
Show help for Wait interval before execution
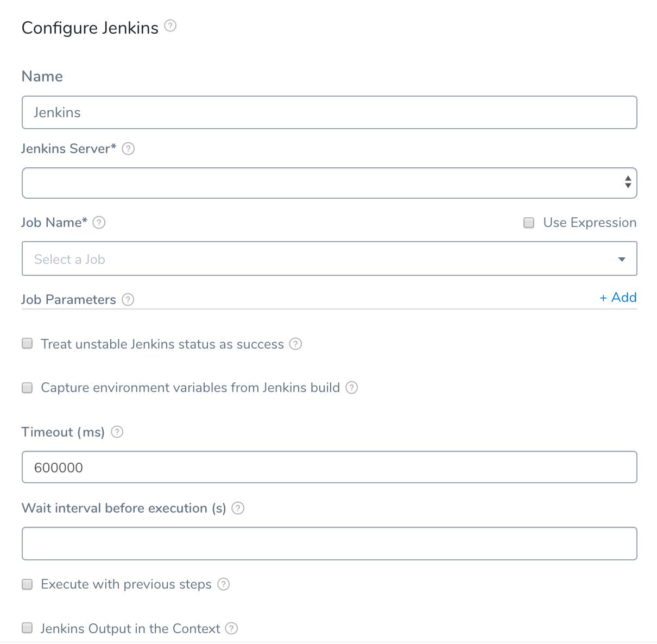[238, 508]
